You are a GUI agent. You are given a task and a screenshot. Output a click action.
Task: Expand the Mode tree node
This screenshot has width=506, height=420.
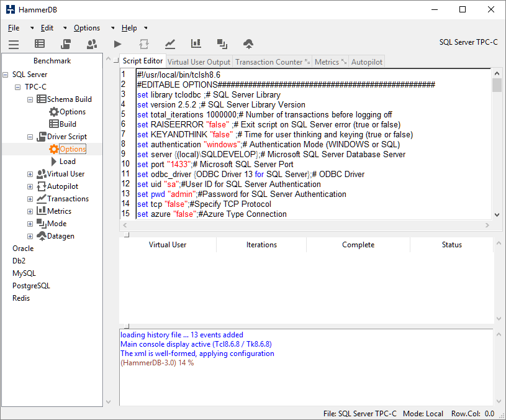coord(30,224)
